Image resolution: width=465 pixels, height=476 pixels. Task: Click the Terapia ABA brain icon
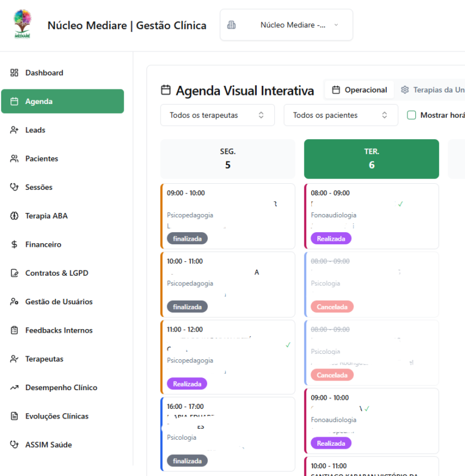point(15,216)
